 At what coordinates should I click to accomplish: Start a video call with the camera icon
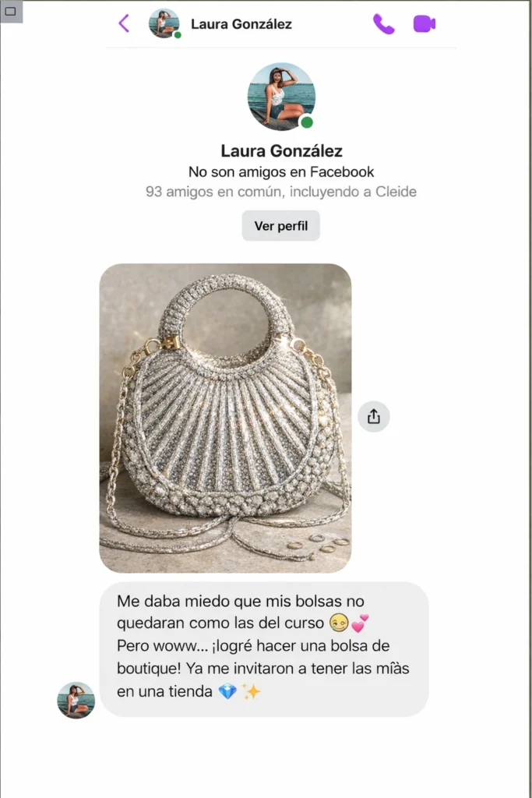click(425, 24)
